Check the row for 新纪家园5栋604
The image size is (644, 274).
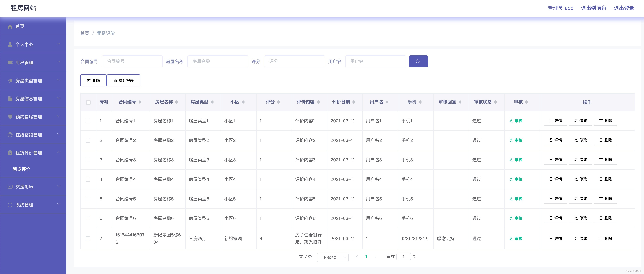point(88,239)
